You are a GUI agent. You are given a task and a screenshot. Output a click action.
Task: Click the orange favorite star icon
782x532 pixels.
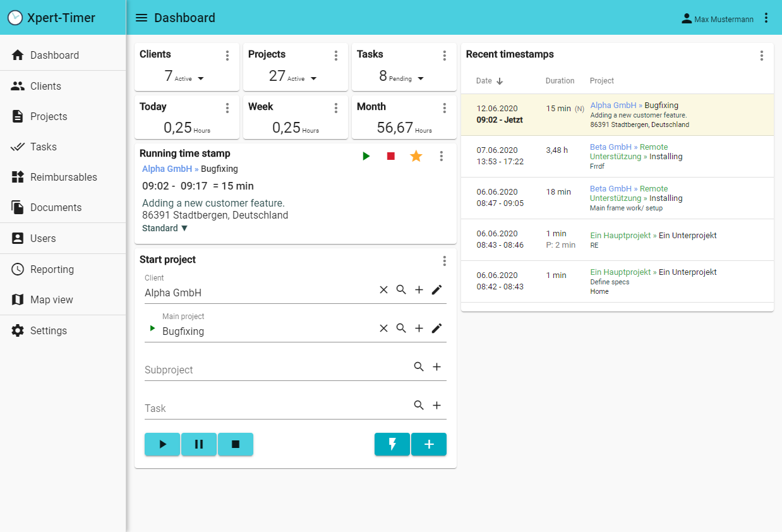416,155
